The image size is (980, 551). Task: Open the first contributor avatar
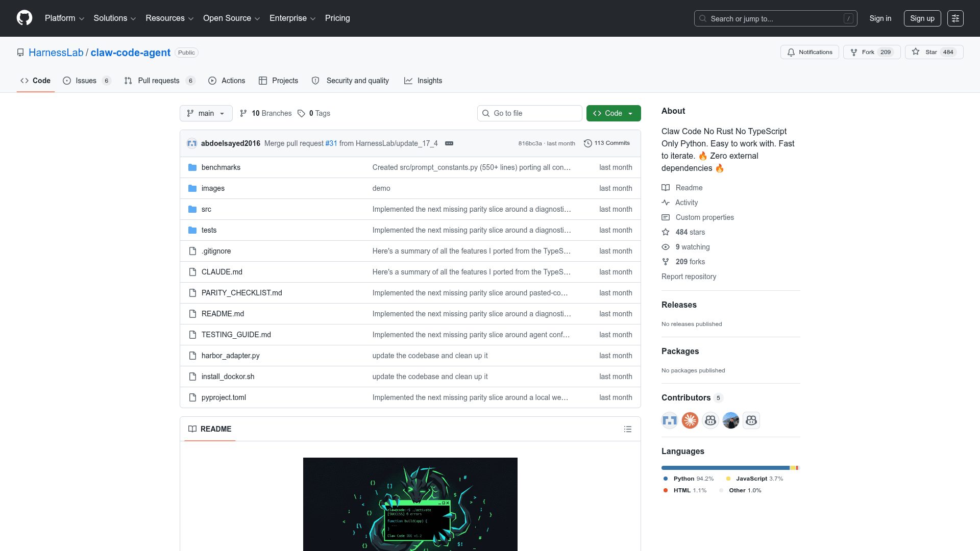coord(670,420)
